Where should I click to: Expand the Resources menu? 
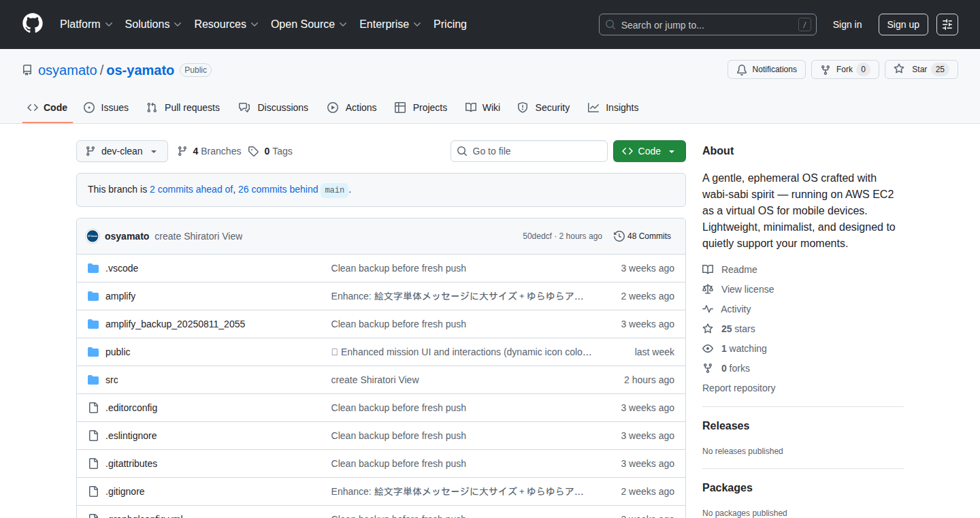(226, 25)
